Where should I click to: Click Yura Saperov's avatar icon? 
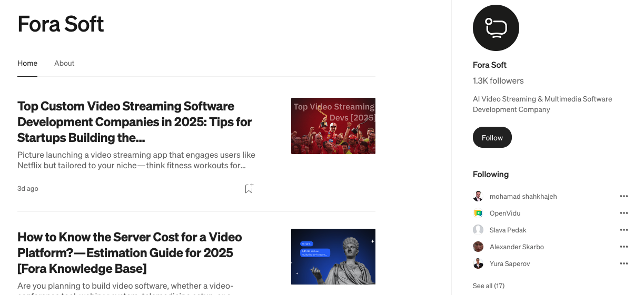point(478,263)
